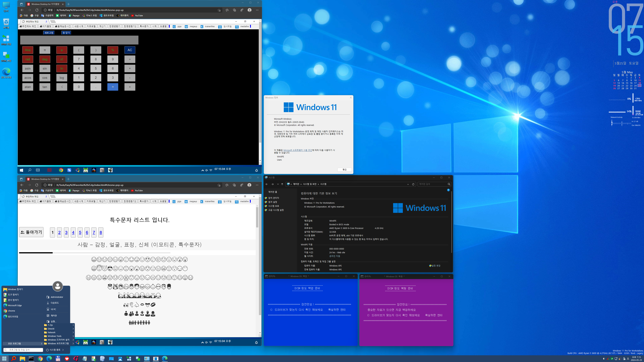This screenshot has height=362, width=644.
Task: Open 한영변환기 tab in the bottom browser page
Action: [x=115, y=201]
